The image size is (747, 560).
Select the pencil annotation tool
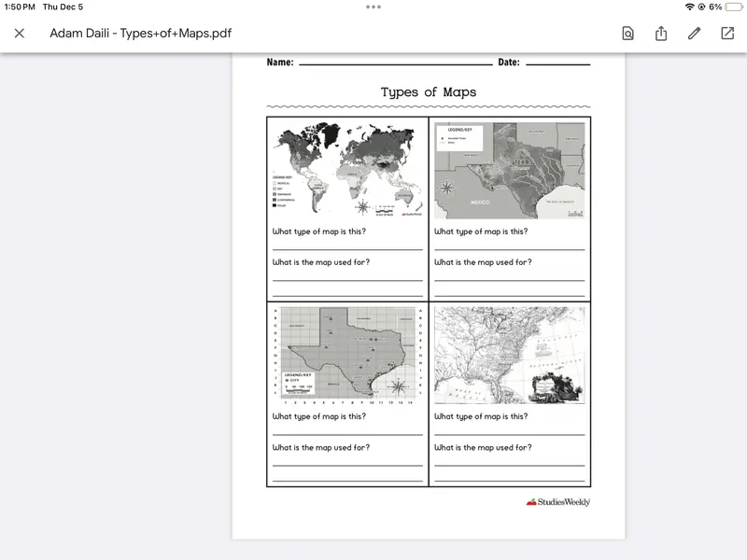point(693,33)
